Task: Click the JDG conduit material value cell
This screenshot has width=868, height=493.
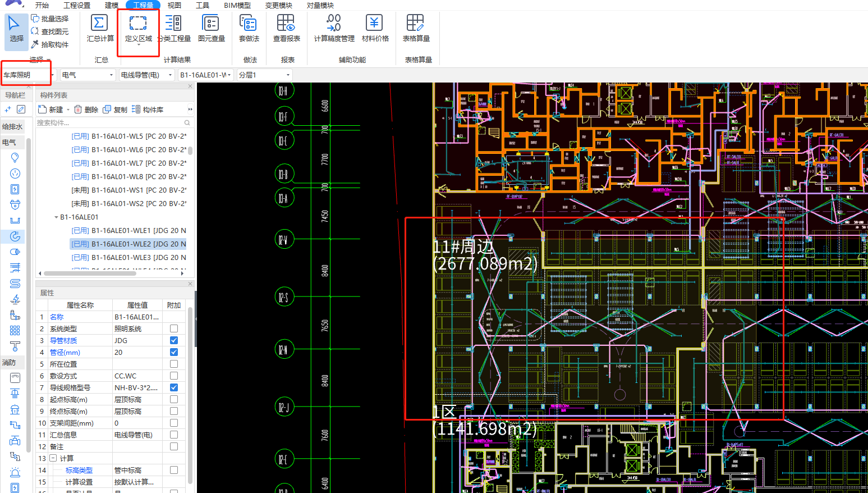Action: click(x=137, y=340)
